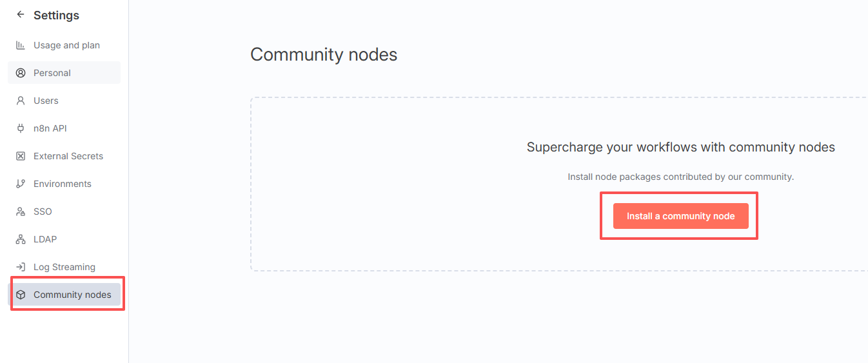
Task: Open the External Secrets menu label
Action: pyautogui.click(x=68, y=156)
